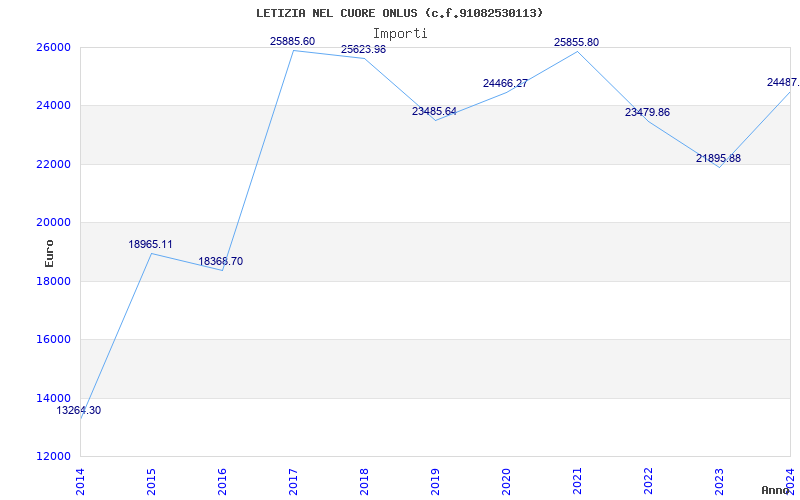Click the Importi subtitle
This screenshot has height=500, width=800.
click(x=399, y=34)
